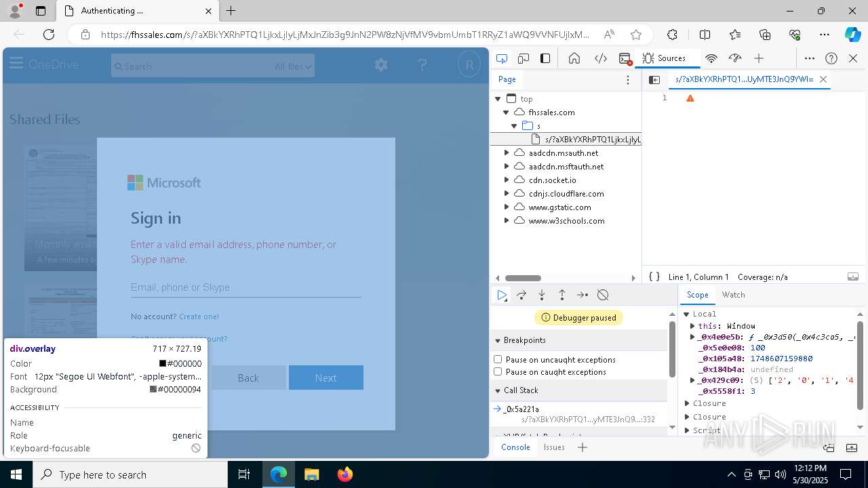
Task: Collapse the fhssales.com domain node
Action: 506,113
